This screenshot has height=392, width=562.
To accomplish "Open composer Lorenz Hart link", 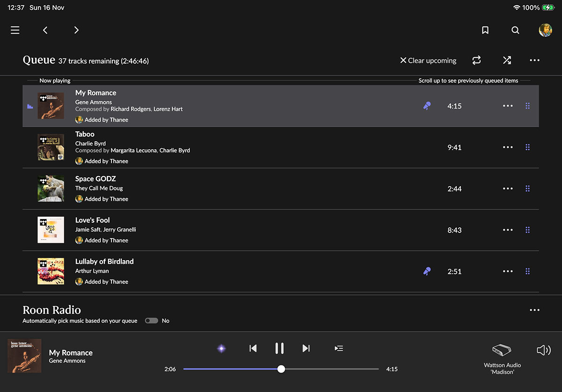I will tap(168, 109).
